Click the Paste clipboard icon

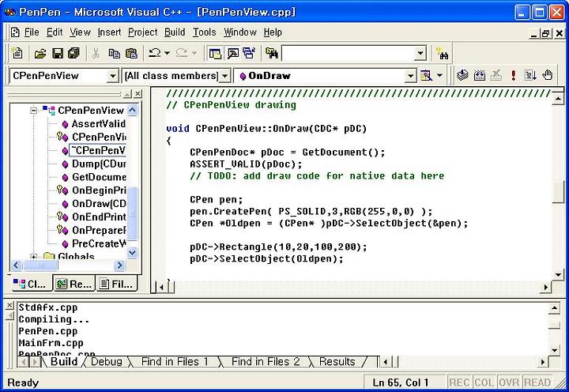[x=131, y=54]
